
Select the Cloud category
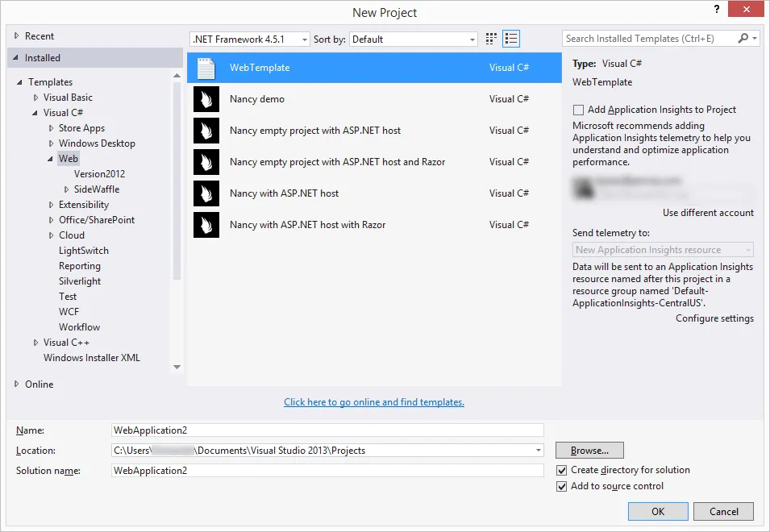[72, 235]
